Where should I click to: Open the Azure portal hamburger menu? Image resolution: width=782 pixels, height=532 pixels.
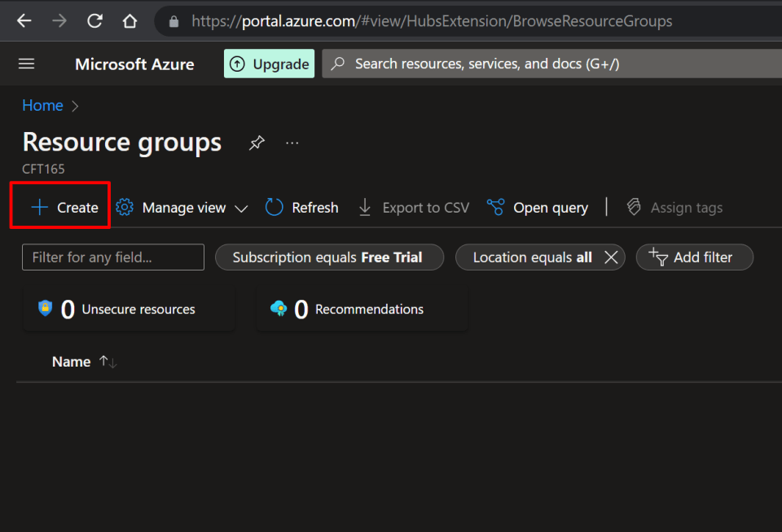coord(27,64)
